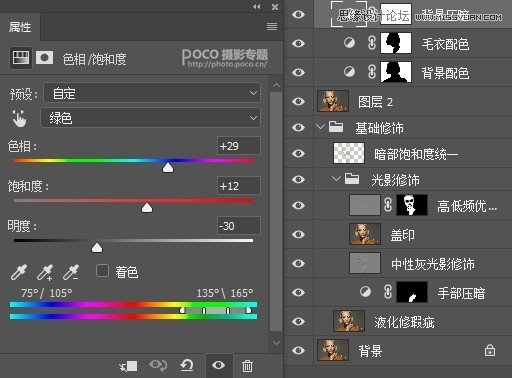Image resolution: width=512 pixels, height=378 pixels.
Task: Hide the 光影修饰 group
Action: coord(298,179)
